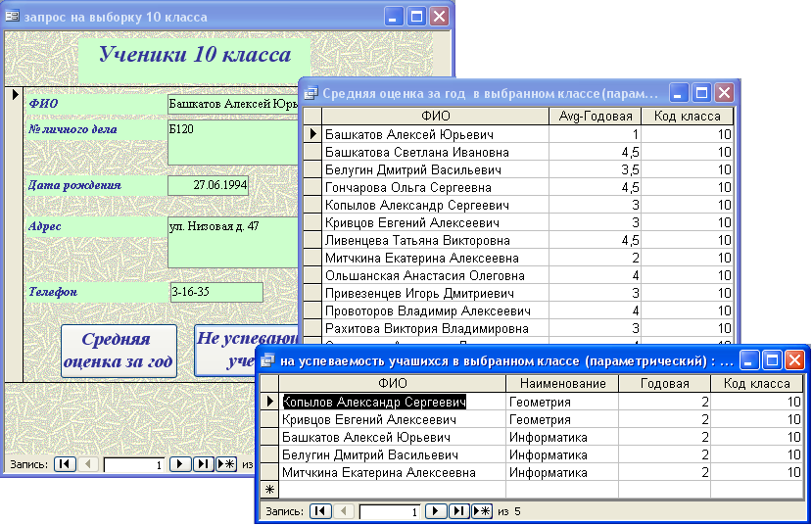The image size is (812, 525).
Task: Click the 'Не успевающие' button
Action: (247, 351)
